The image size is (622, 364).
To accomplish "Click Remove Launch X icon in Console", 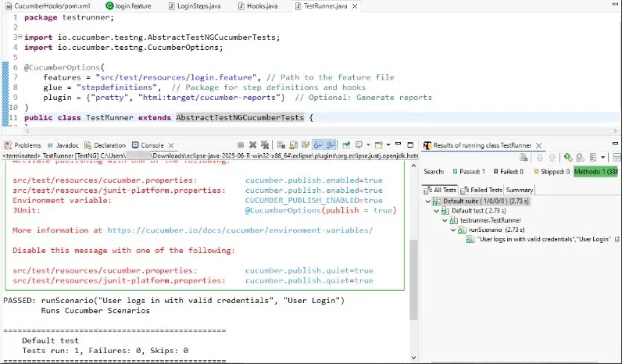I will 252,145.
